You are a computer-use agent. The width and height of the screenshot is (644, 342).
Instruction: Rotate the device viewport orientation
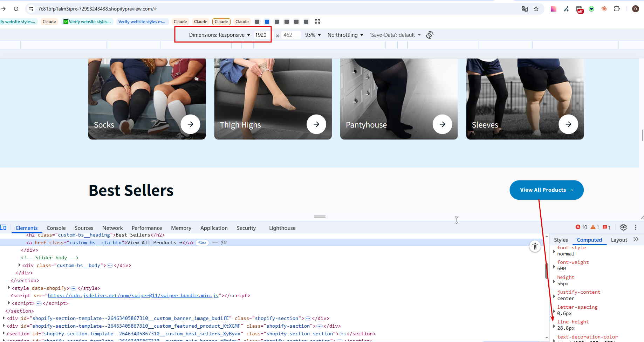point(430,35)
